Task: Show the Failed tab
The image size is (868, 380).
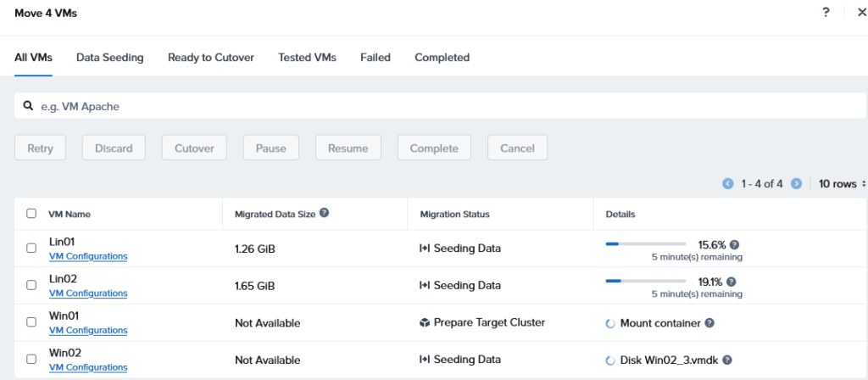Action: (375, 58)
